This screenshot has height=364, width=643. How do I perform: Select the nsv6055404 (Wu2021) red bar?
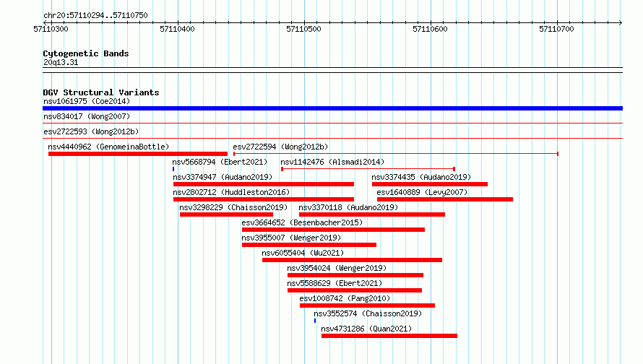coord(353,260)
